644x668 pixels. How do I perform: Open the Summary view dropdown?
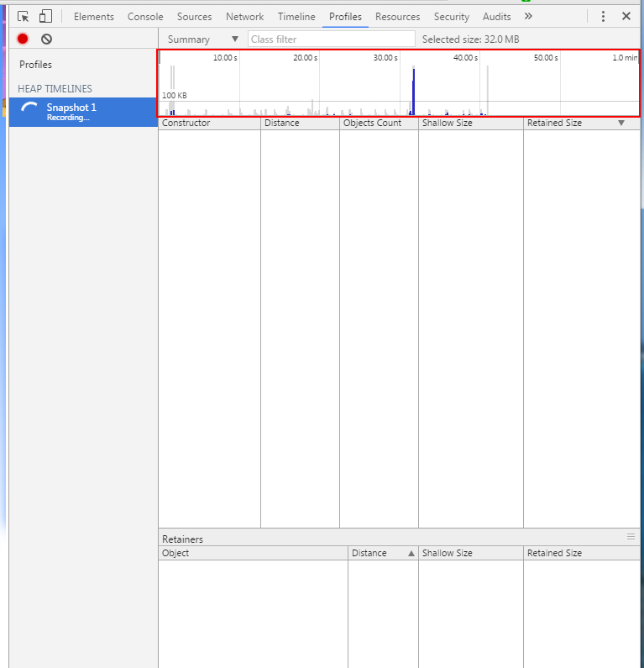pyautogui.click(x=202, y=39)
